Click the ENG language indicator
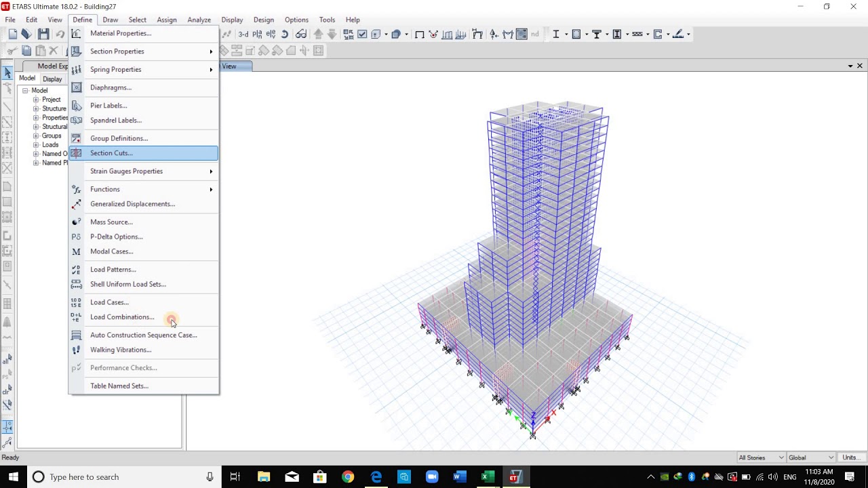The image size is (868, 488). [790, 477]
